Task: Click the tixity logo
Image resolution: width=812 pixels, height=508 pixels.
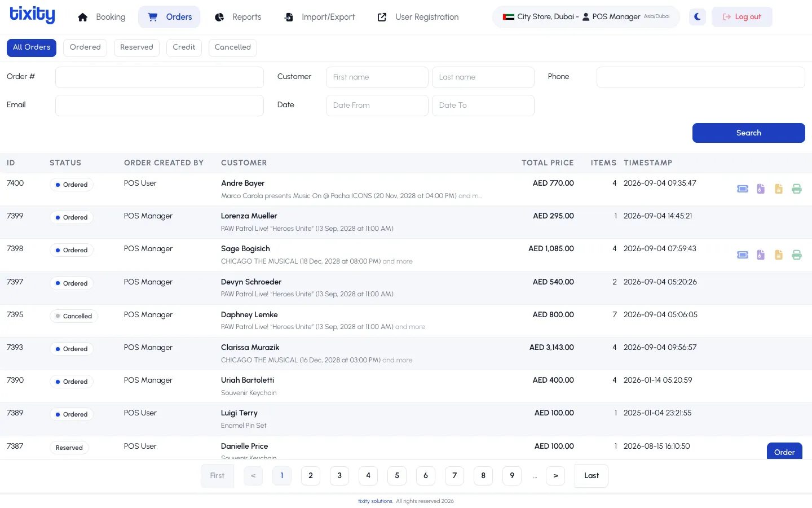Action: [x=32, y=15]
